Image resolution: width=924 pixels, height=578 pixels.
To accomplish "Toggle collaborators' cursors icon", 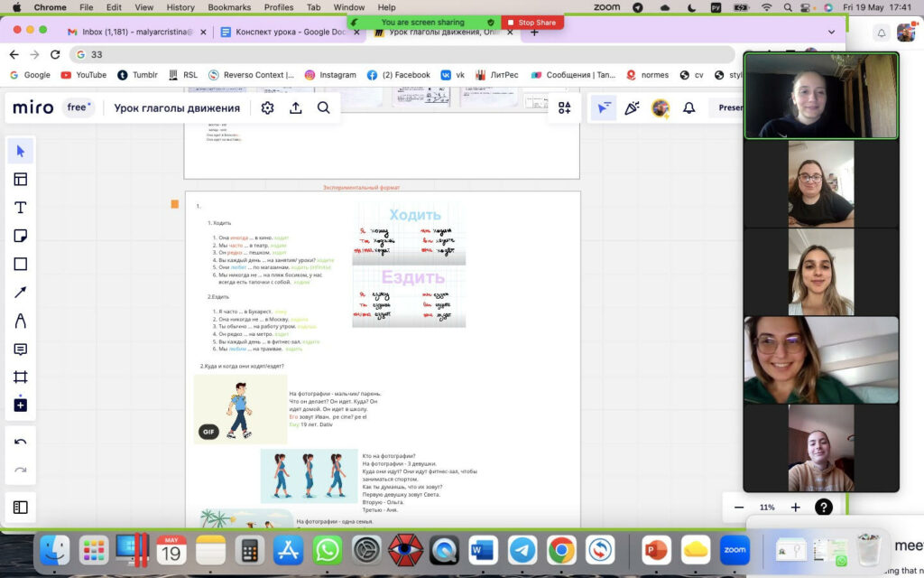I will [x=604, y=108].
